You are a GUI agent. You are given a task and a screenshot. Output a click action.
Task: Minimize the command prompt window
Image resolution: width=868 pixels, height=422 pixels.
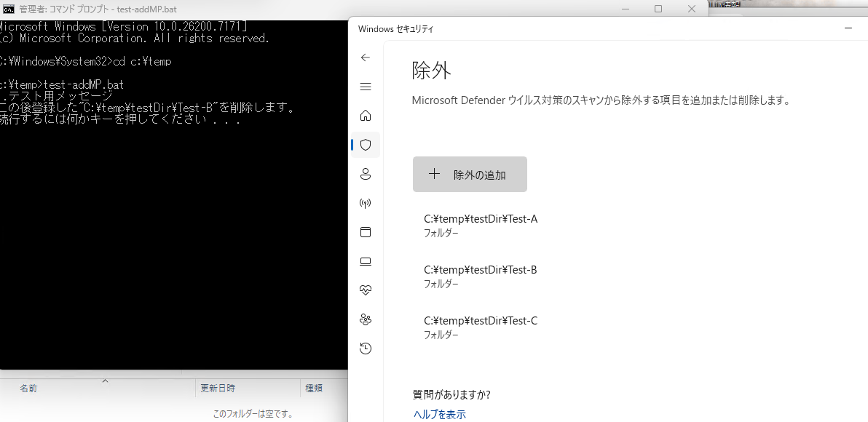(625, 9)
